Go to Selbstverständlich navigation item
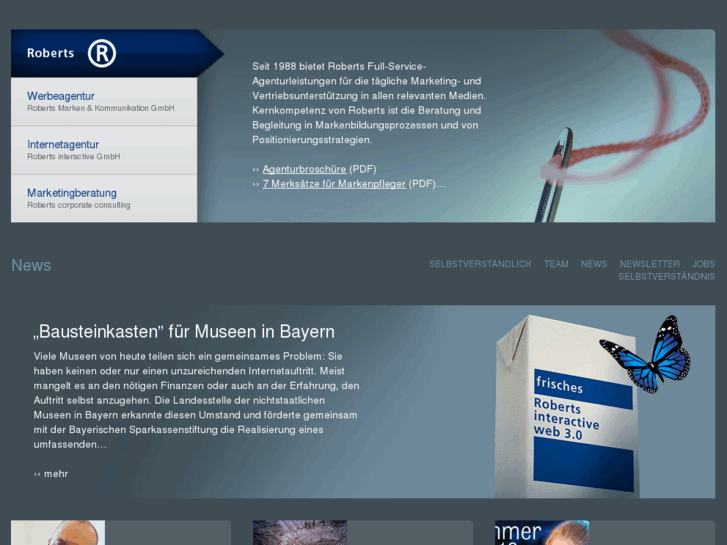The width and height of the screenshot is (727, 545). [480, 264]
